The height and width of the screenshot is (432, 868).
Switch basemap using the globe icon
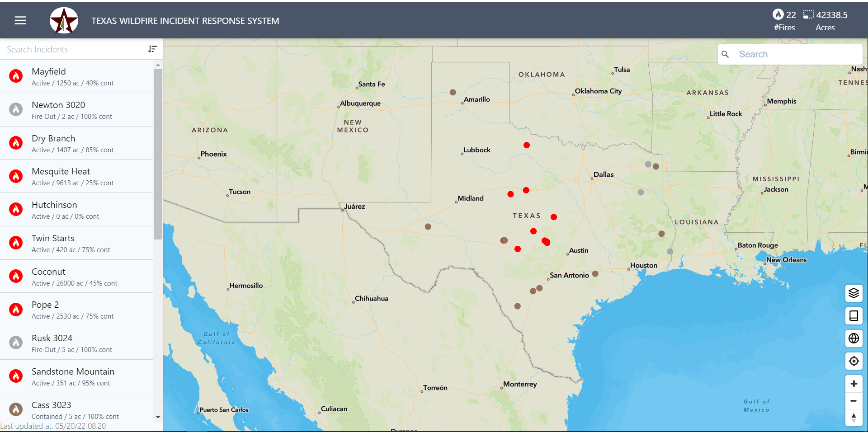(854, 338)
